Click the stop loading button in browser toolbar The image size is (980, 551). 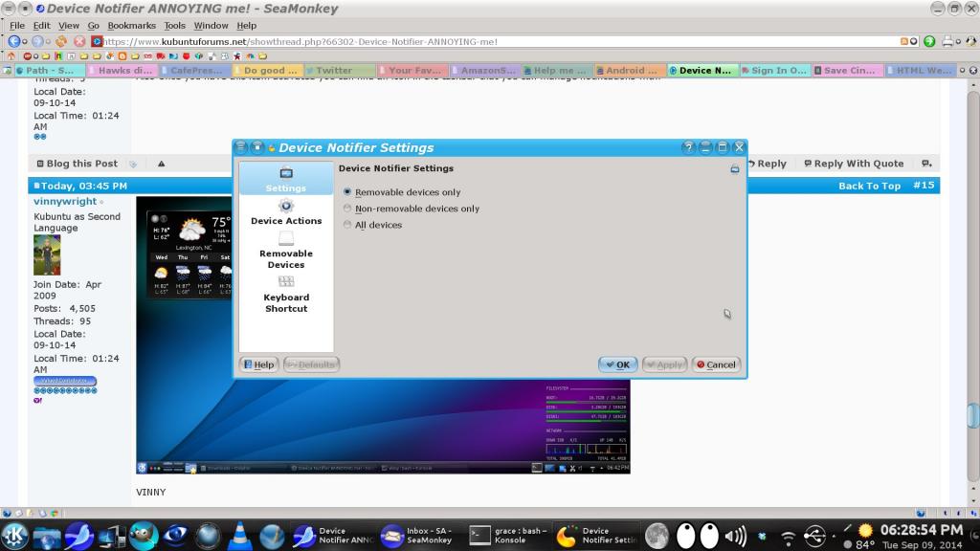click(80, 41)
